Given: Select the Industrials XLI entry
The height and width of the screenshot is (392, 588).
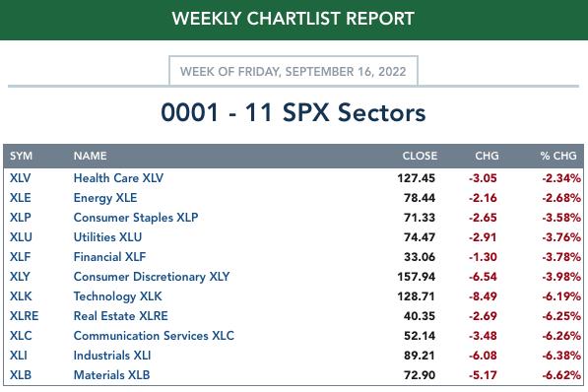Looking at the screenshot, I should (112, 356).
